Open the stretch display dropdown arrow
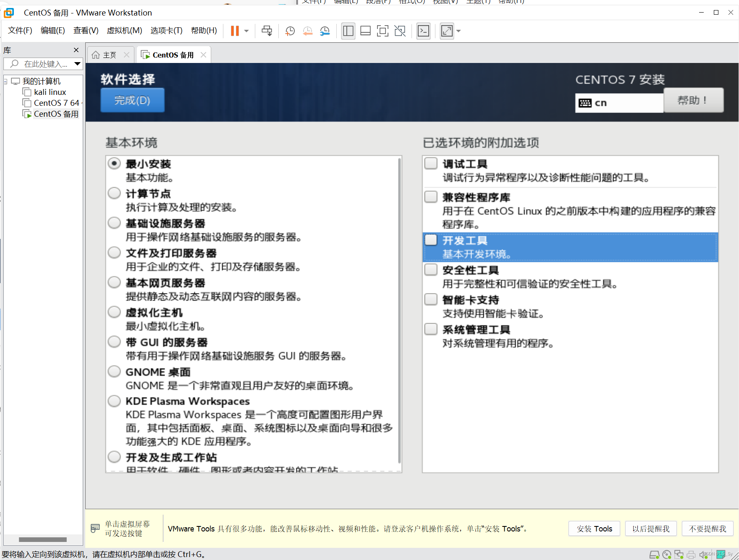This screenshot has width=739, height=560. (x=459, y=31)
